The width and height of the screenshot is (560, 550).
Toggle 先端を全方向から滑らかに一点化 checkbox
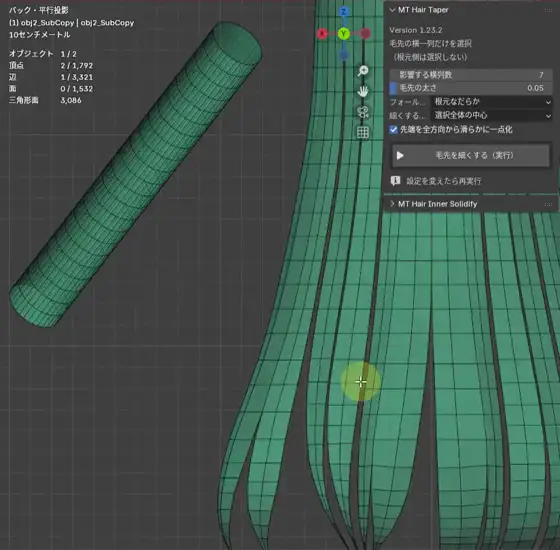click(393, 129)
